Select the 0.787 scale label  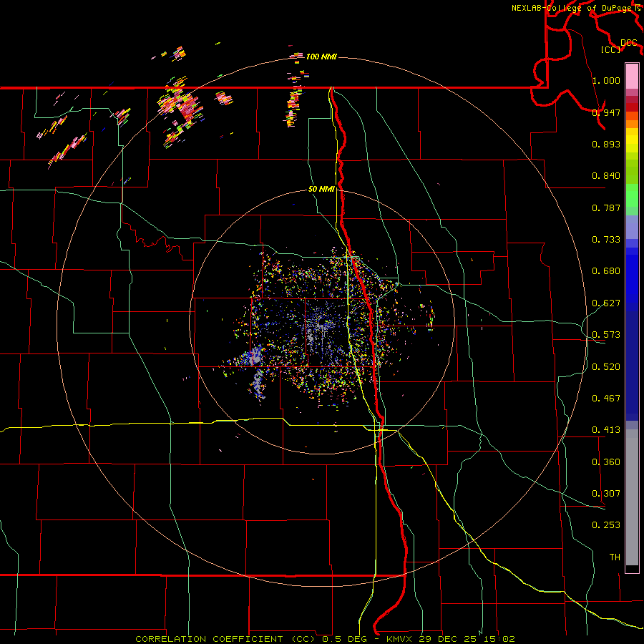(606, 208)
